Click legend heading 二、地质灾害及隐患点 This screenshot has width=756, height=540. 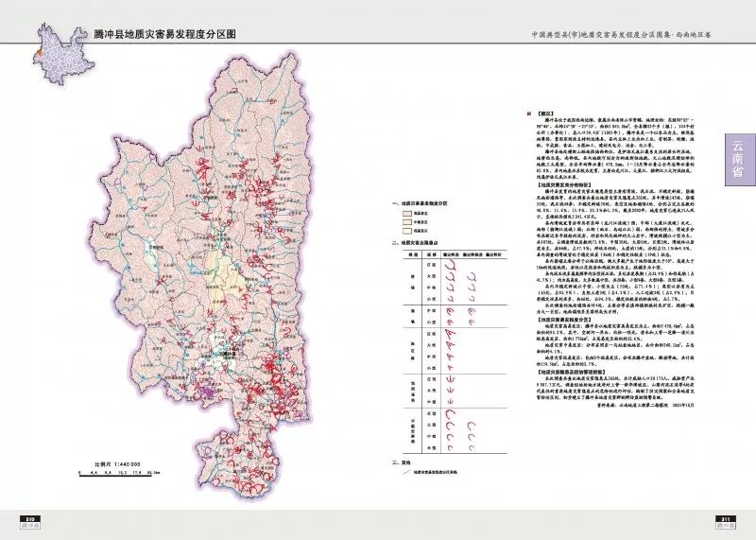tap(415, 244)
